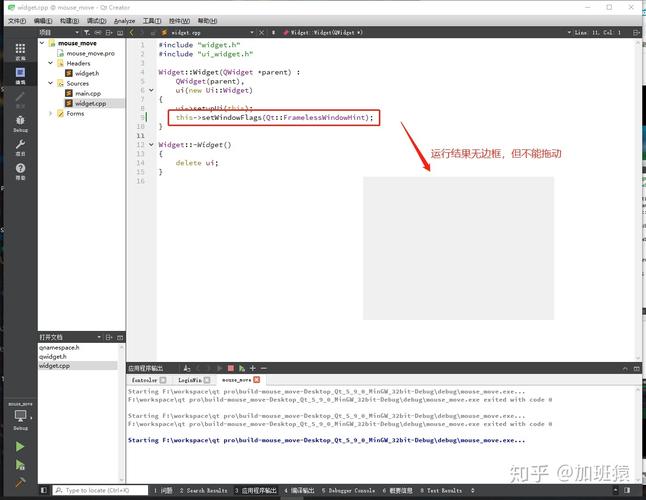
Task: Collapse the Headers folder
Action: point(51,63)
